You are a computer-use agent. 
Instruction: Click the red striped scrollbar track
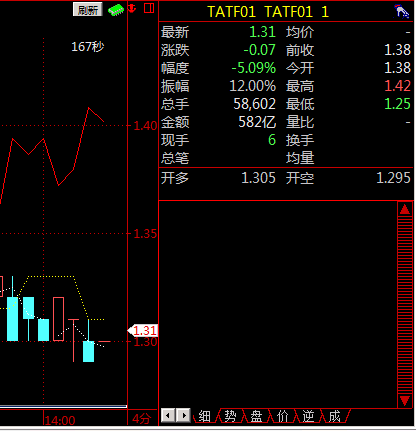[x=405, y=305]
